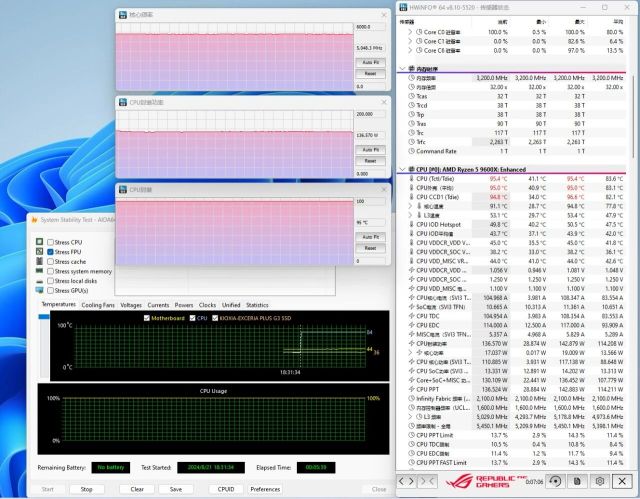Click the thermometer icon on CPU IOD Hotspot row
Screen dimensions: 640x499
[411, 224]
